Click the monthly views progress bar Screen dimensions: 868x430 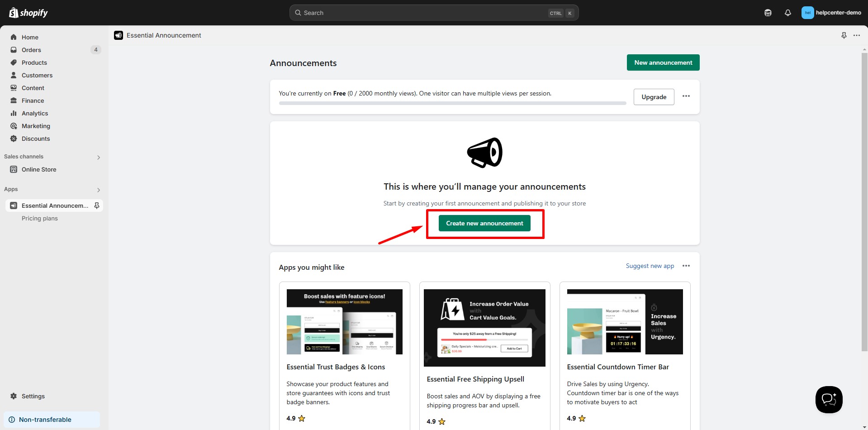452,103
